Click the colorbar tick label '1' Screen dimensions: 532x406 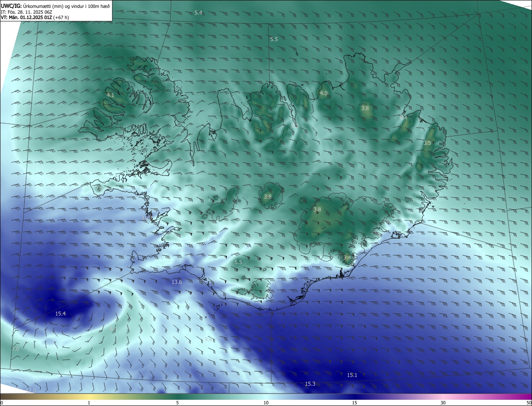click(89, 403)
